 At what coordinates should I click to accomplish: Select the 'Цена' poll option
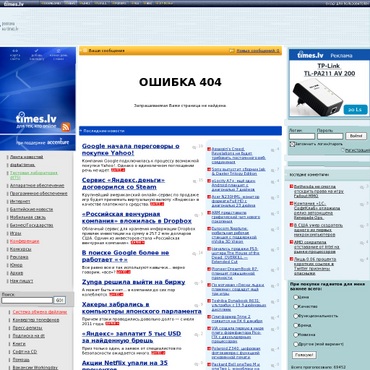[x=295, y=297]
